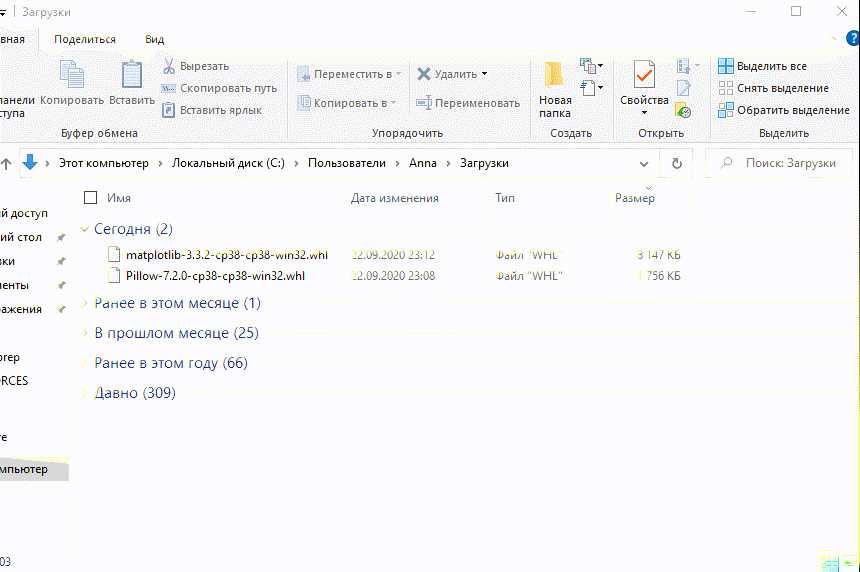Sort by Name (Имя) column
The image size is (860, 572).
pos(119,198)
